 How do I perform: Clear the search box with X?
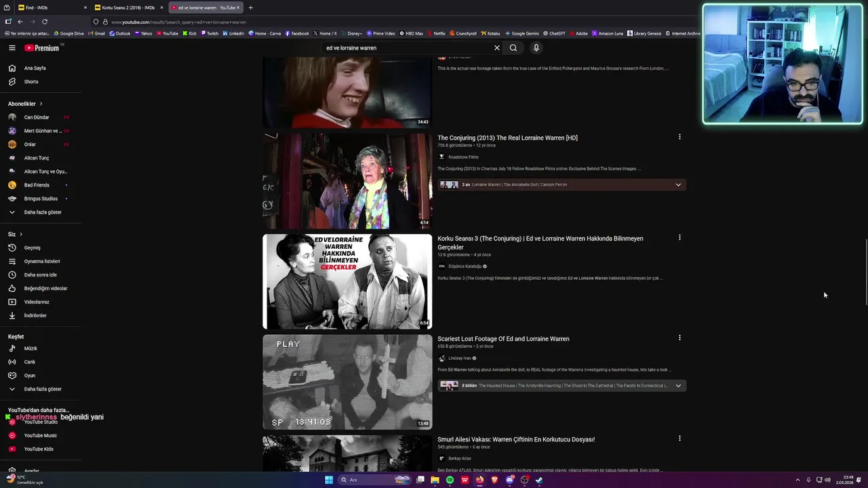496,48
